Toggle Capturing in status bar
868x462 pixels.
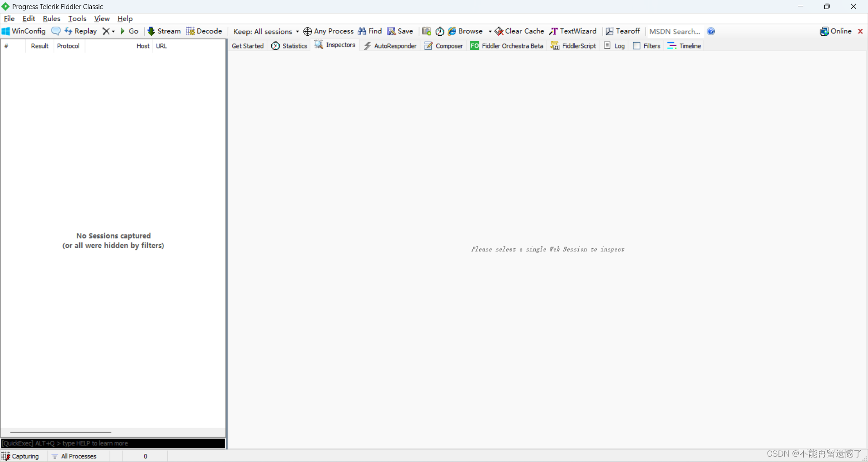point(21,456)
